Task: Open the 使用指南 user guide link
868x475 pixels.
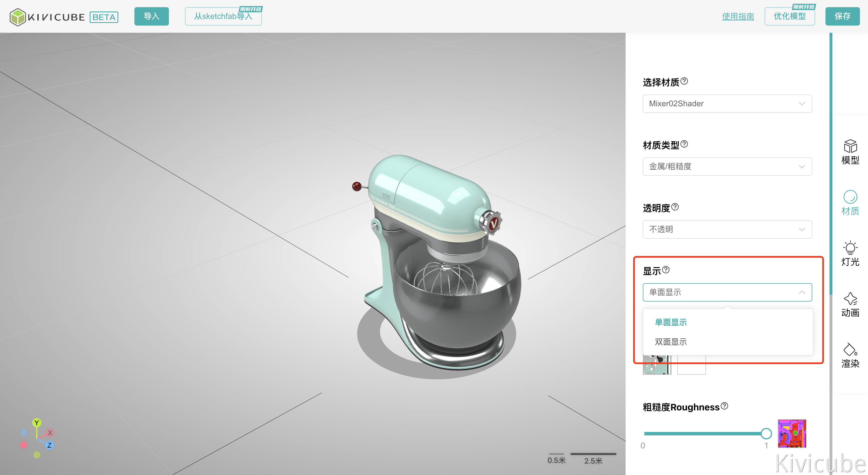Action: [738, 16]
